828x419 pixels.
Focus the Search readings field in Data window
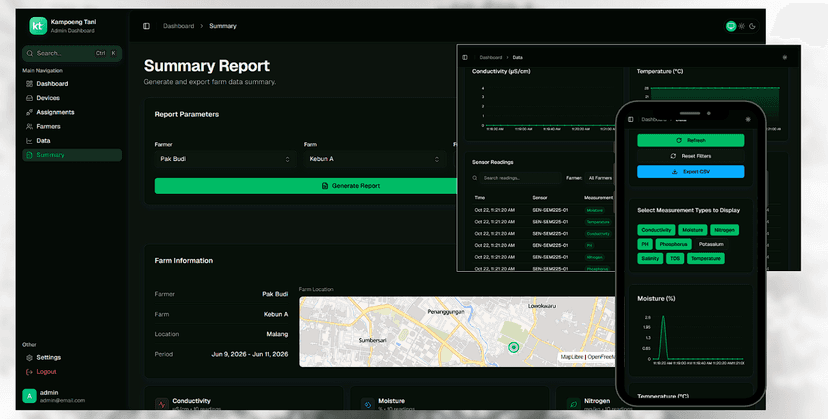click(x=516, y=178)
